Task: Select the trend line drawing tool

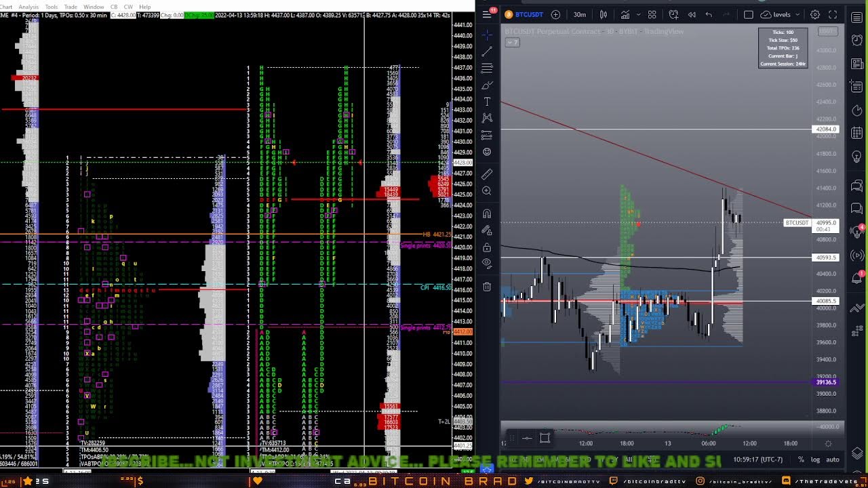Action: click(487, 52)
